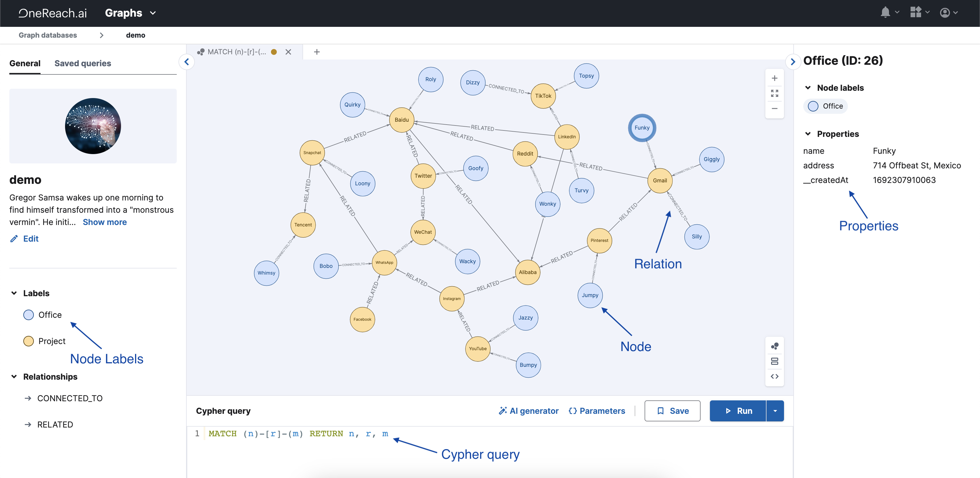Collapse the Labels section

(x=14, y=293)
